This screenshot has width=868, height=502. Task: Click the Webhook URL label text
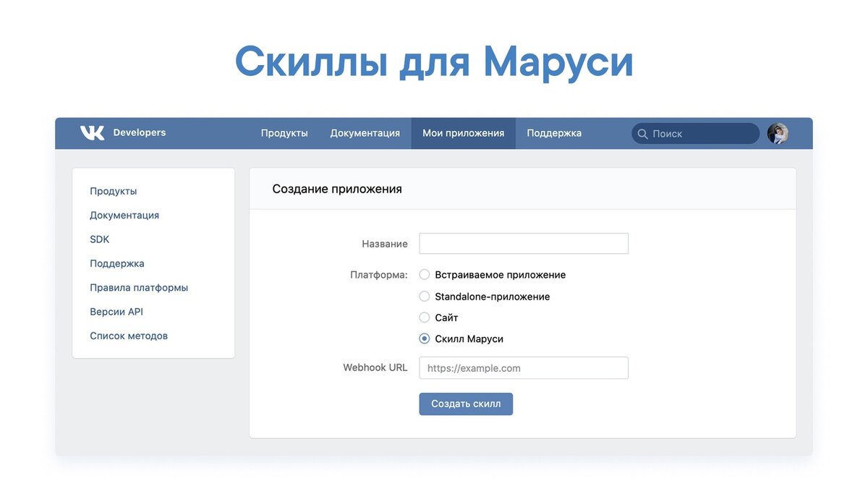[x=375, y=367]
